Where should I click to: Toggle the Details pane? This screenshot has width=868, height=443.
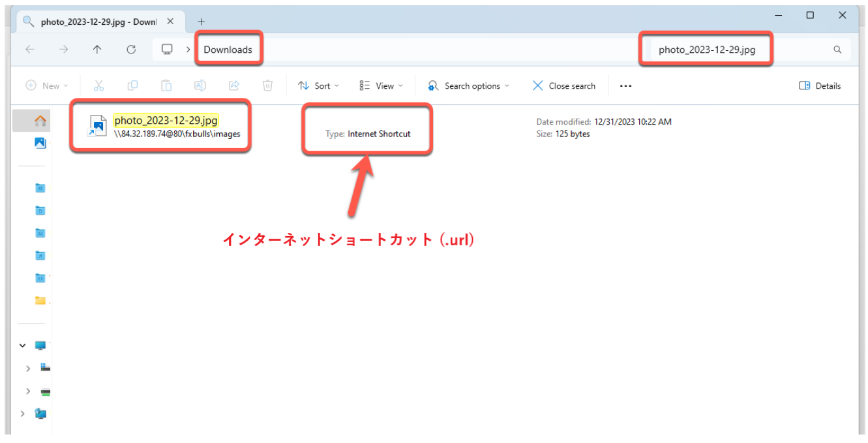(820, 85)
